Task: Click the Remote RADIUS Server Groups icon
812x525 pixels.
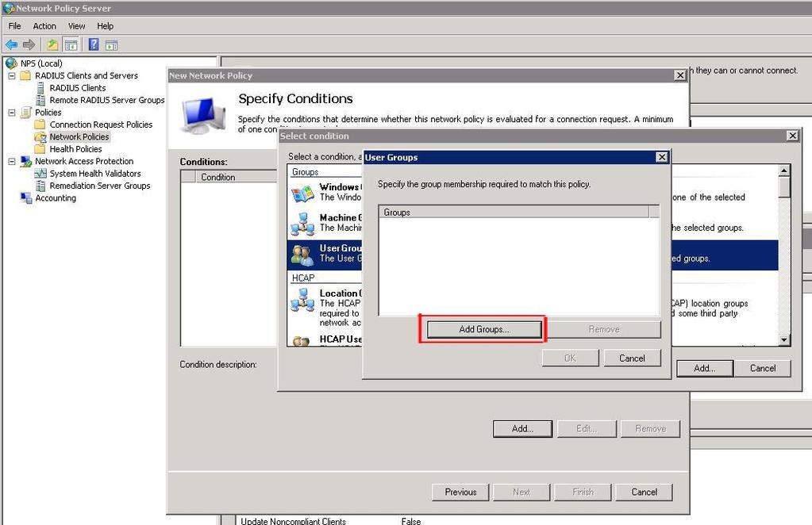Action: coord(40,100)
